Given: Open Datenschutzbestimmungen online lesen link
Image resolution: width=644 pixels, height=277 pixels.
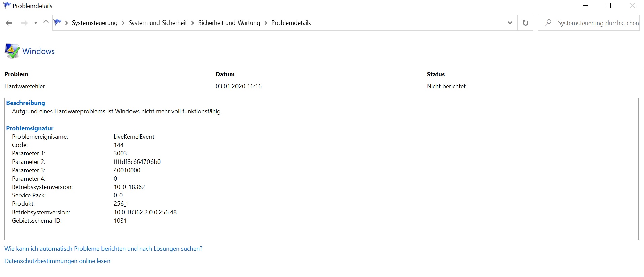Looking at the screenshot, I should click(57, 261).
